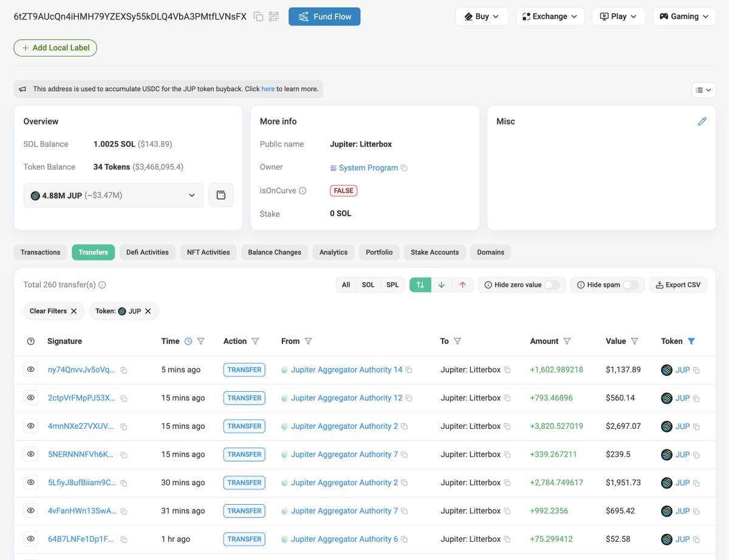Copy signature ny74QnvvJv5oVq
Viewport: 729px width, 560px height.
coord(123,370)
